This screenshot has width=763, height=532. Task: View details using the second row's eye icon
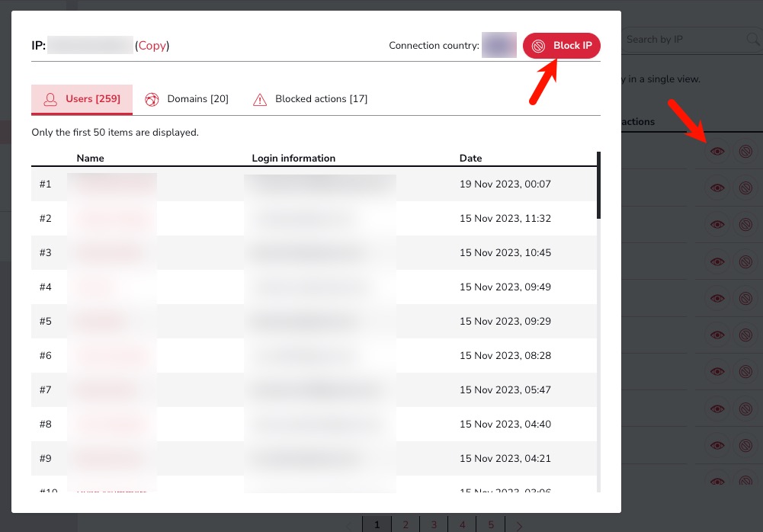click(717, 187)
